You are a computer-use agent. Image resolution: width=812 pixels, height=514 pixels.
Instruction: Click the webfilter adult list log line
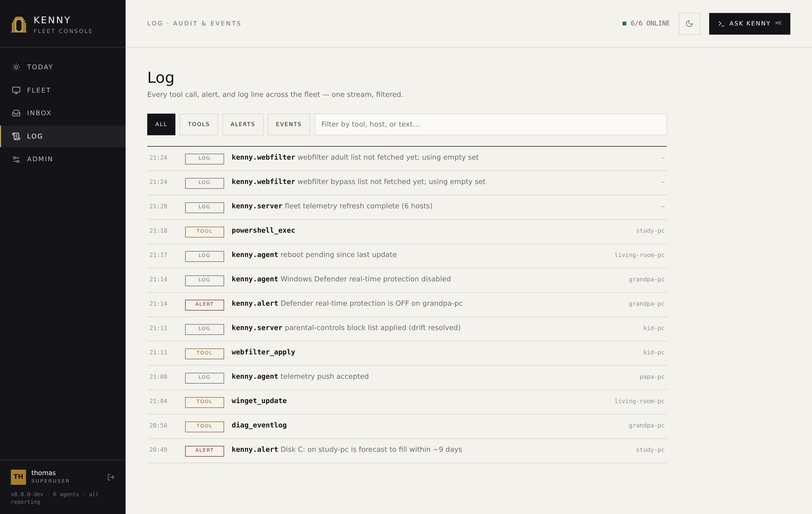407,159
